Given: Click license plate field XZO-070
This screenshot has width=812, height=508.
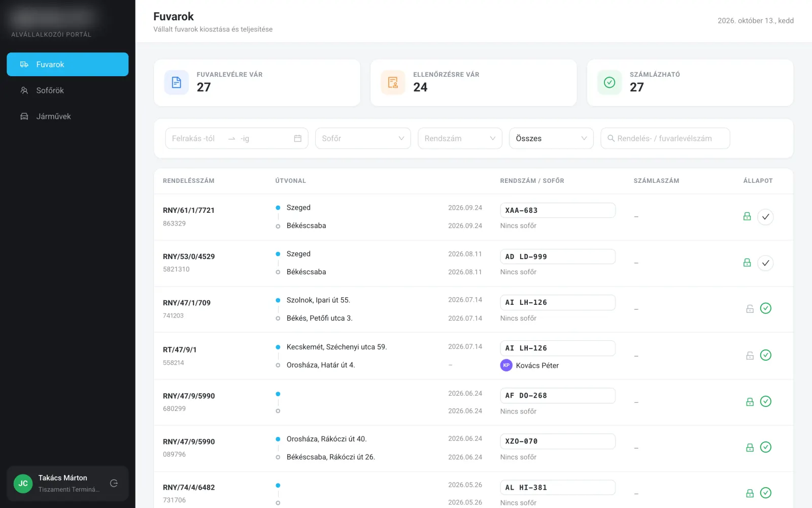Looking at the screenshot, I should point(558,441).
